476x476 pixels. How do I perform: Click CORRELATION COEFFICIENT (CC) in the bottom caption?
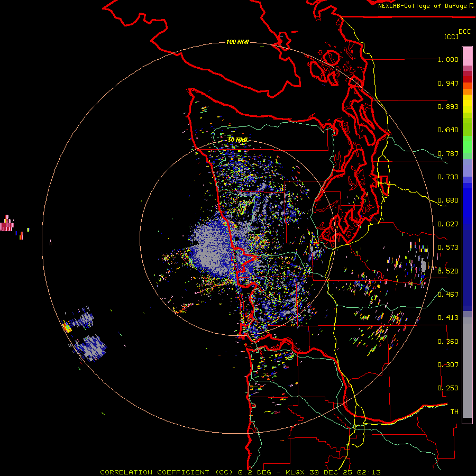click(167, 472)
